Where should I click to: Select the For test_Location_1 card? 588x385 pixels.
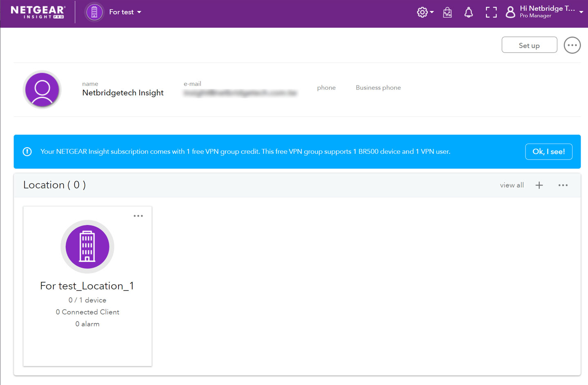coord(87,285)
